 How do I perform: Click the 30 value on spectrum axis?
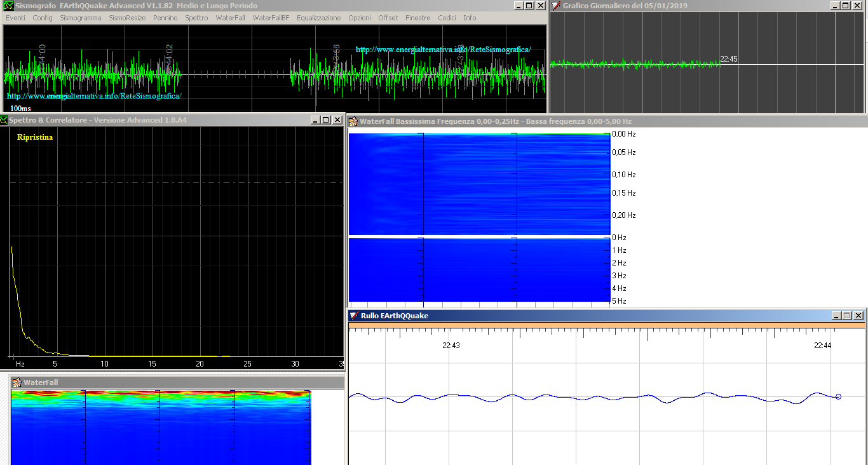295,364
